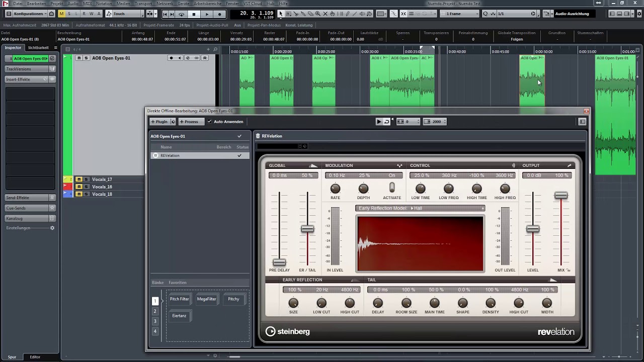This screenshot has width=644, height=362.
Task: Expand the Cue-Sends inspector section
Action: click(x=30, y=208)
